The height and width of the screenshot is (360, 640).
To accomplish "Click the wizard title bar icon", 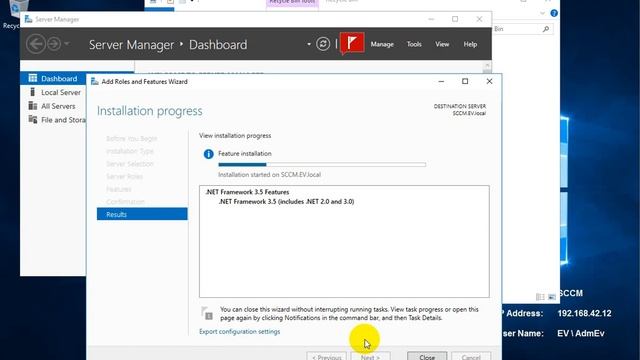I will [95, 81].
